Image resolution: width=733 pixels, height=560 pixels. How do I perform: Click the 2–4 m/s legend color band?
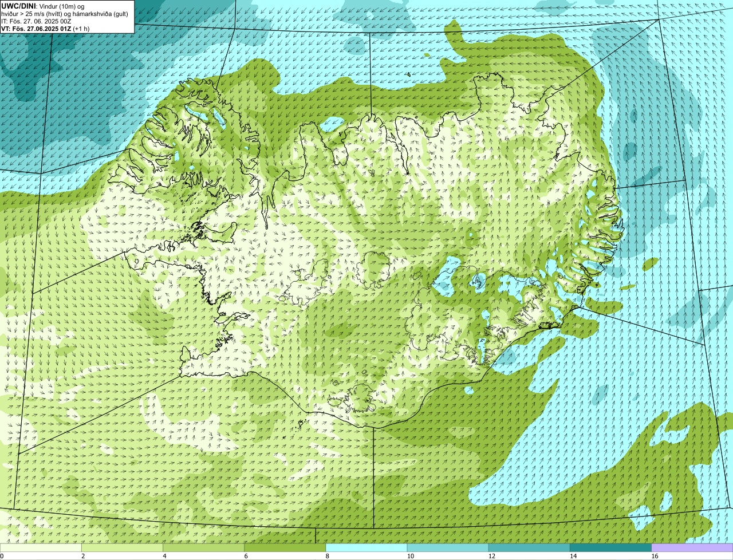coord(123,547)
